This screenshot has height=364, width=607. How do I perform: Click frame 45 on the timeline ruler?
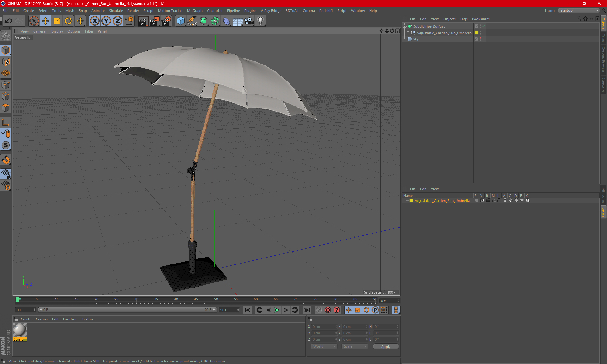[196, 300]
